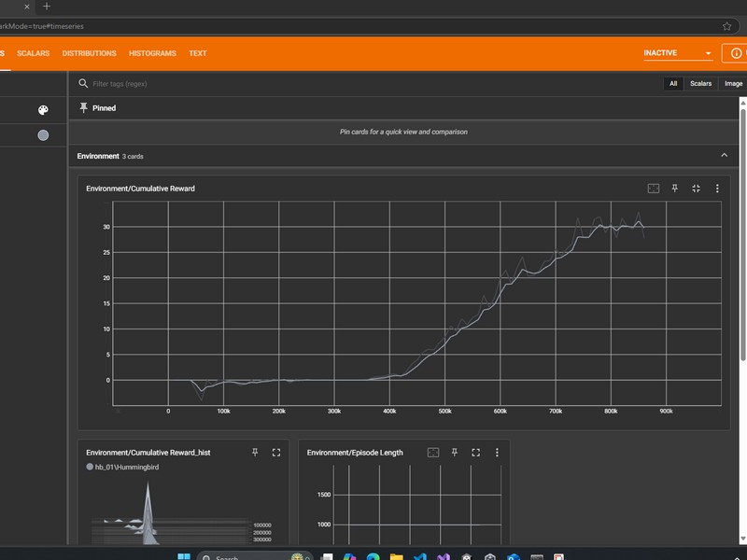This screenshot has width=747, height=560.
Task: Fit Episode Length chart domain to data
Action: (433, 453)
